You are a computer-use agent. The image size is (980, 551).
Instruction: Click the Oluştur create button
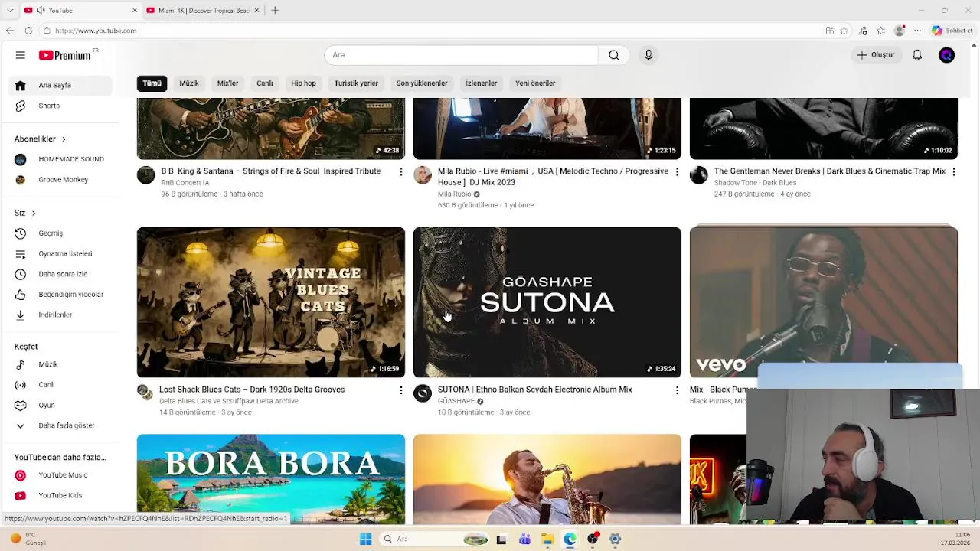click(x=876, y=55)
